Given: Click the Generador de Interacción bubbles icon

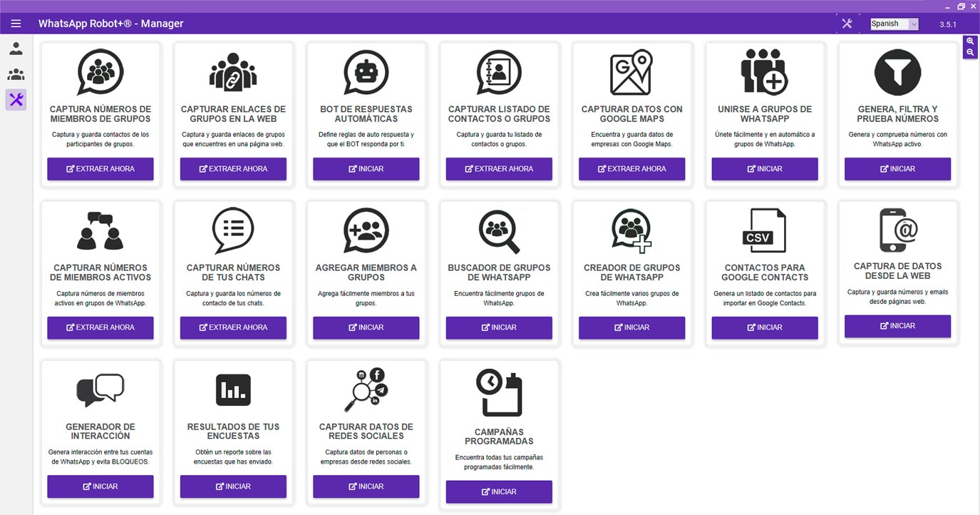Looking at the screenshot, I should [100, 390].
